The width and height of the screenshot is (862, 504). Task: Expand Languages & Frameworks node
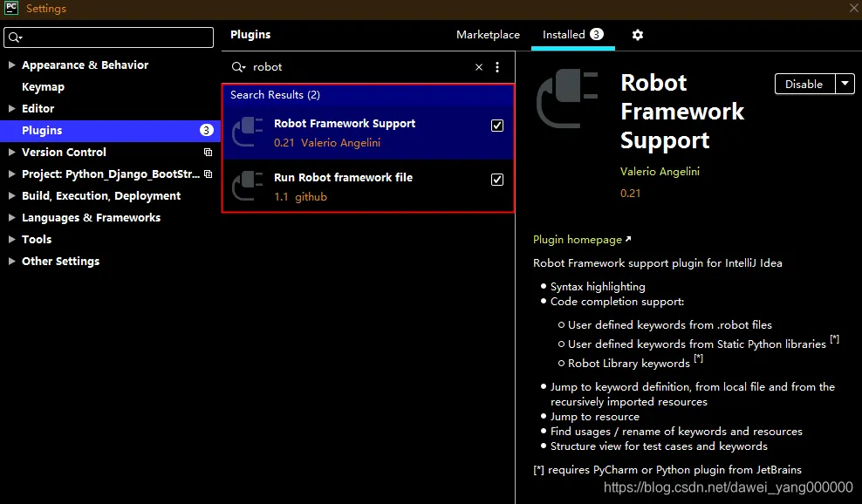11,218
